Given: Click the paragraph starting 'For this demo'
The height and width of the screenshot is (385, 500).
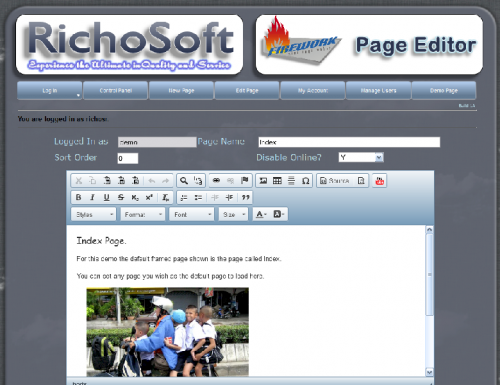Looking at the screenshot, I should pos(179,259).
